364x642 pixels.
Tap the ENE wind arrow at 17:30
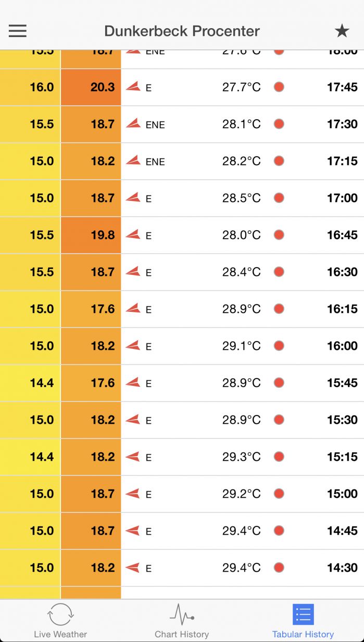pyautogui.click(x=133, y=123)
